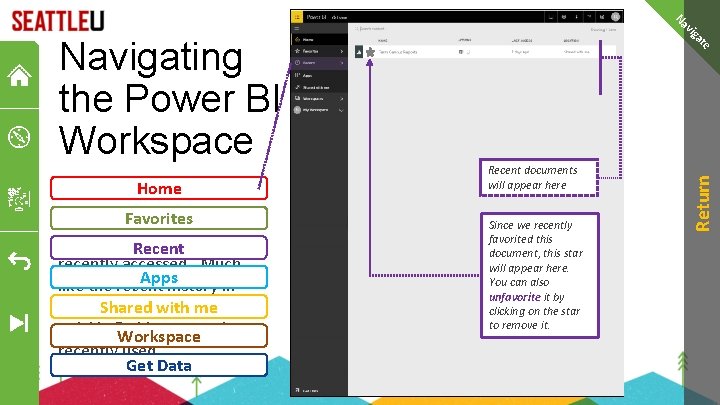
Task: Click the blue Apps slide button
Action: [159, 277]
